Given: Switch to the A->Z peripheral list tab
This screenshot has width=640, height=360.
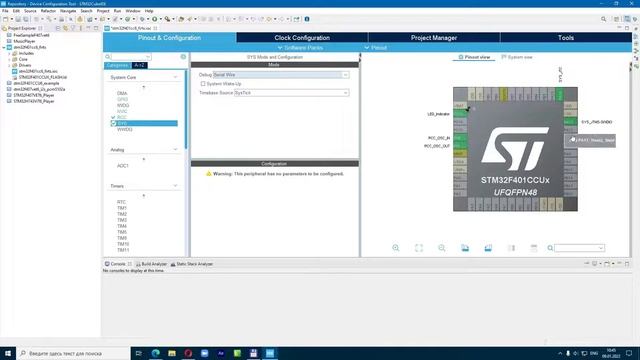Looking at the screenshot, I should 139,65.
